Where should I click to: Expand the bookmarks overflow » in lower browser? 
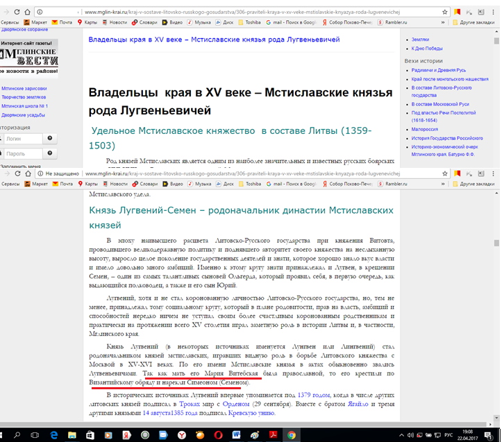point(443,184)
